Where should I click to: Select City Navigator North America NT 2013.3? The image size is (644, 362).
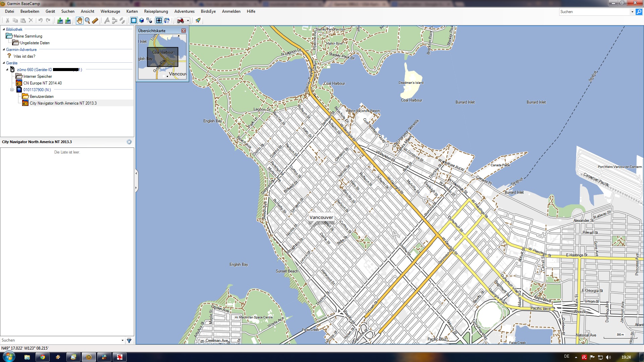63,103
